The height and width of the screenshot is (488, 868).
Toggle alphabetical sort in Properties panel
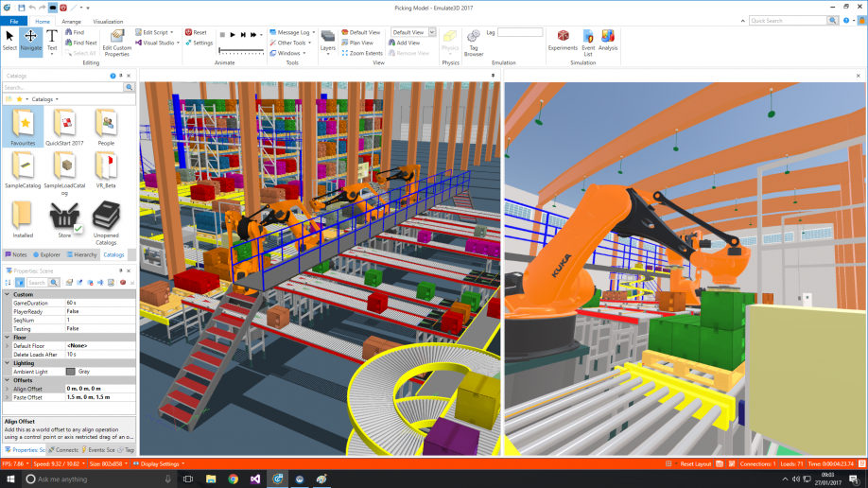pos(8,283)
